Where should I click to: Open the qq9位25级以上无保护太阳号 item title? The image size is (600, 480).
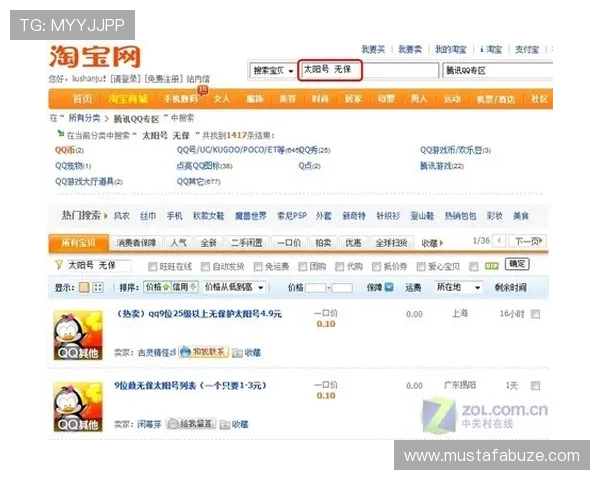[x=199, y=314]
